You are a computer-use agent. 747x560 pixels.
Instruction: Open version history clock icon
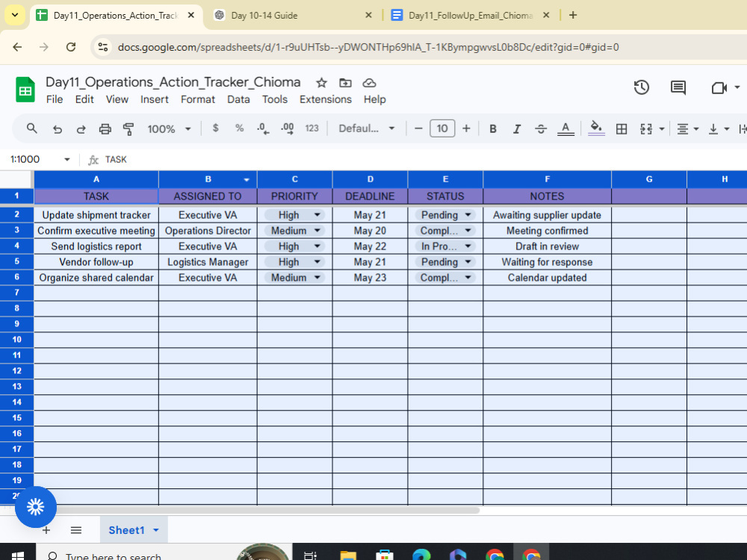click(641, 87)
